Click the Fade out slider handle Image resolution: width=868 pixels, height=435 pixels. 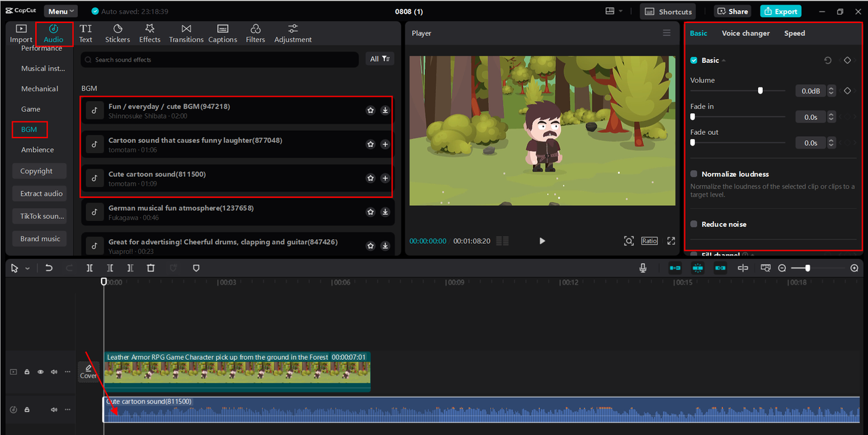tap(692, 142)
